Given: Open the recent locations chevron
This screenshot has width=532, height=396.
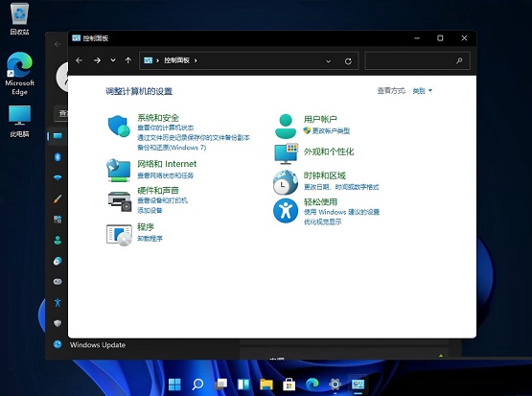Looking at the screenshot, I should tap(113, 60).
